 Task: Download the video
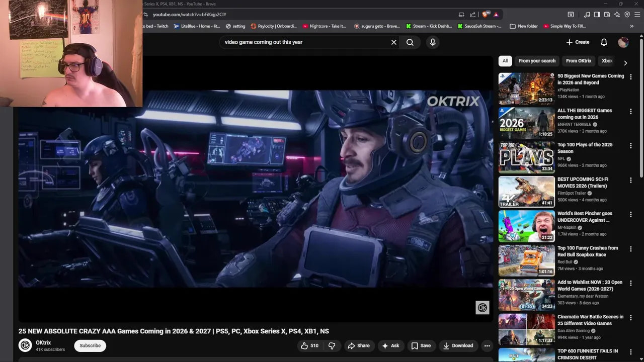458,345
